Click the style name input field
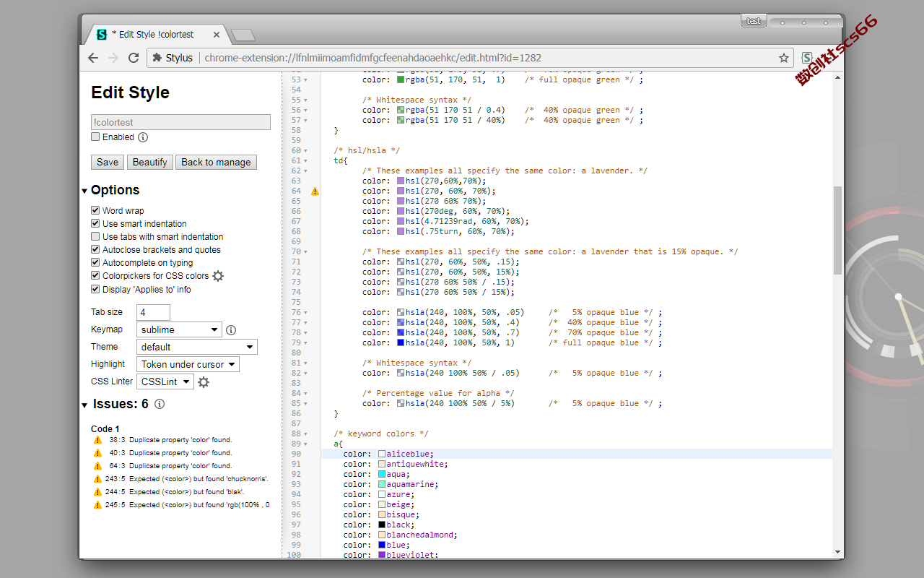 [x=180, y=122]
